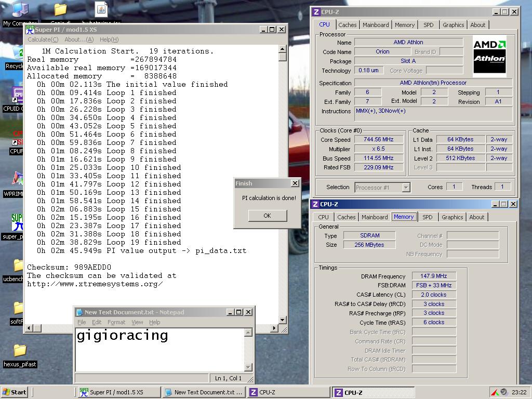This screenshot has width=532, height=399.
Task: Select SPD tab in top CPU-Z window
Action: pyautogui.click(x=429, y=25)
